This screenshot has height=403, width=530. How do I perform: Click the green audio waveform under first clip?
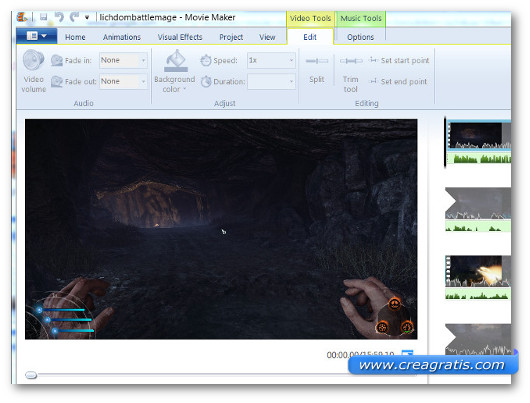click(x=479, y=158)
